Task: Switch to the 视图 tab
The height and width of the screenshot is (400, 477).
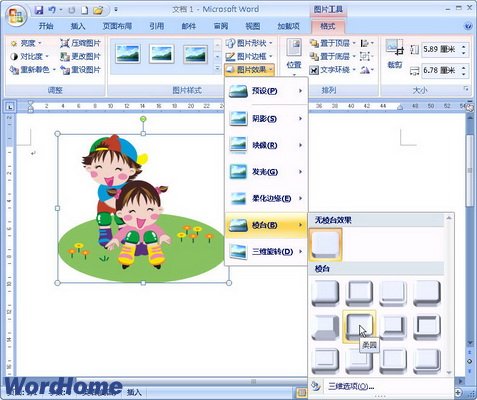Action: pyautogui.click(x=253, y=26)
